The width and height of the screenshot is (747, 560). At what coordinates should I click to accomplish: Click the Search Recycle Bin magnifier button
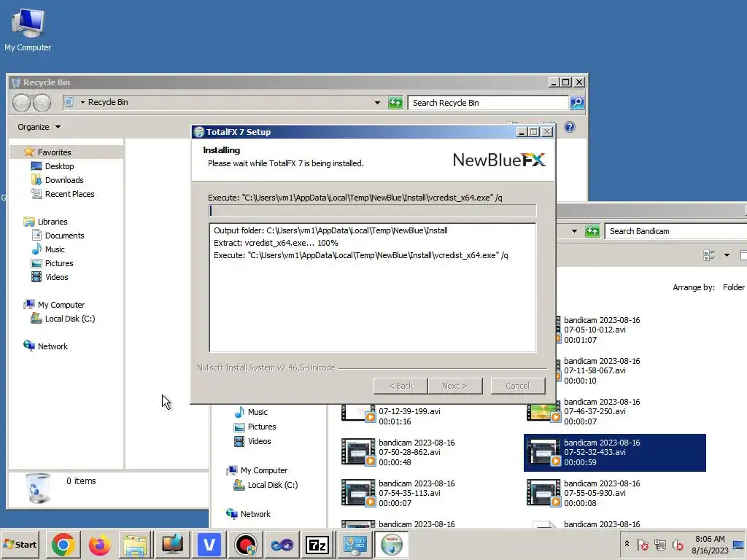577,102
